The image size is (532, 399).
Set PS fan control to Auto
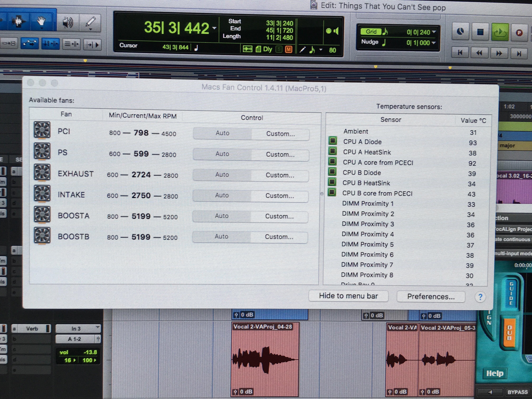222,154
